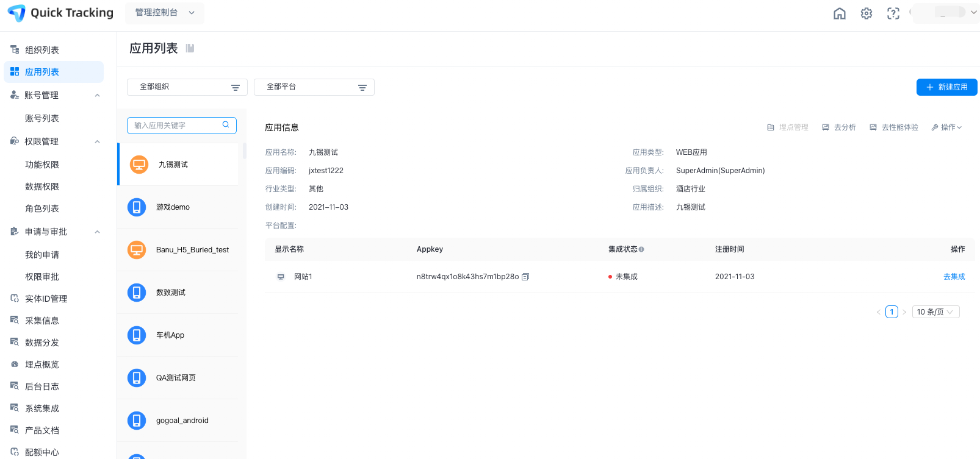Viewport: 980px width, 459px height.
Task: Click the 产品文档 sidebar icon
Action: click(15, 430)
